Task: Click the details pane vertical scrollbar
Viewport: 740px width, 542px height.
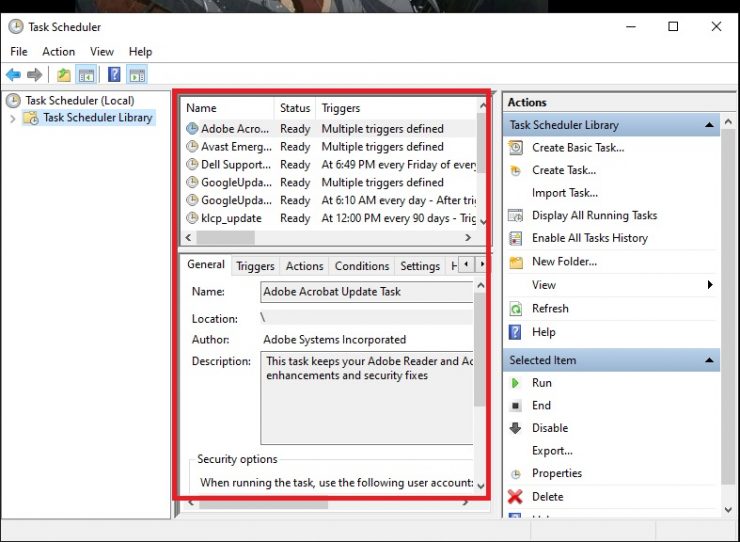Action: 480,349
